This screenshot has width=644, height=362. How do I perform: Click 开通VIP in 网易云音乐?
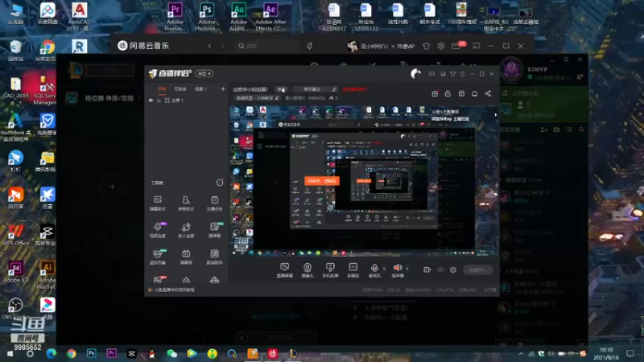pyautogui.click(x=406, y=47)
